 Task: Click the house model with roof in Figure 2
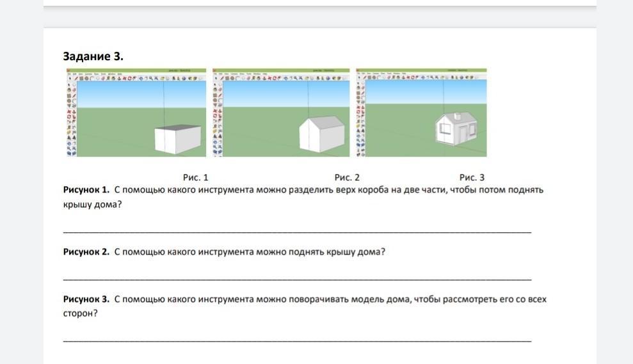tap(322, 134)
